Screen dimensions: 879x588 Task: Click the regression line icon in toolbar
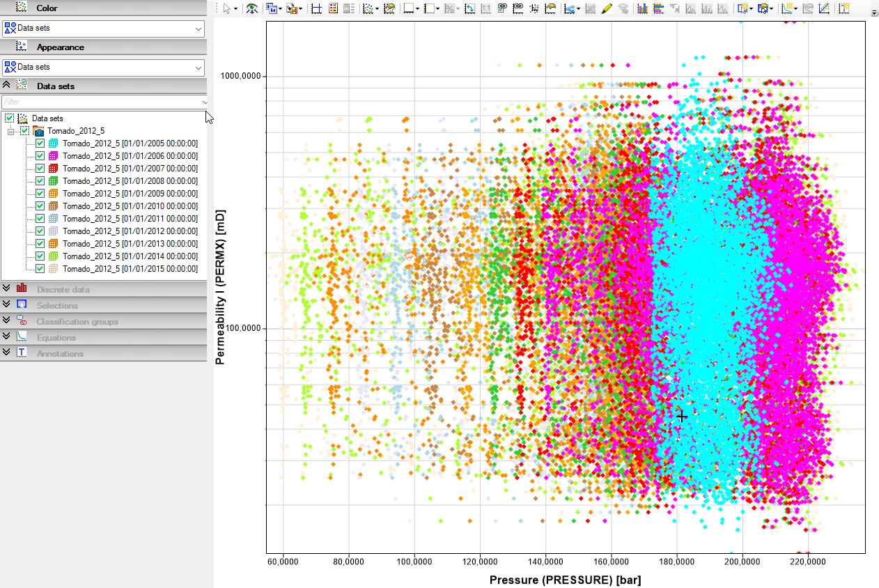[x=824, y=8]
